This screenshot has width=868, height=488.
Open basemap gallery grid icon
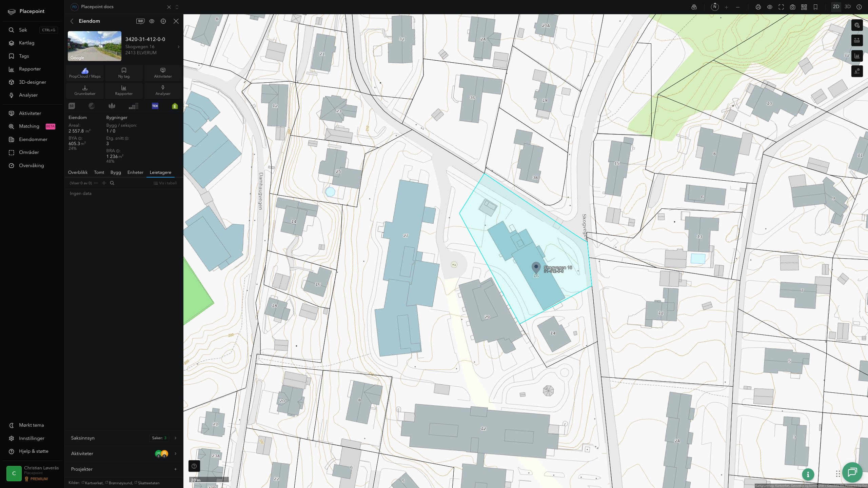pyautogui.click(x=804, y=7)
